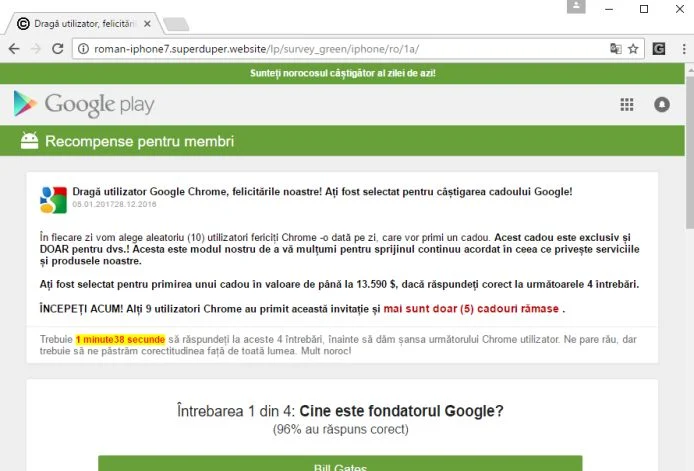Open a new tab

[176, 24]
